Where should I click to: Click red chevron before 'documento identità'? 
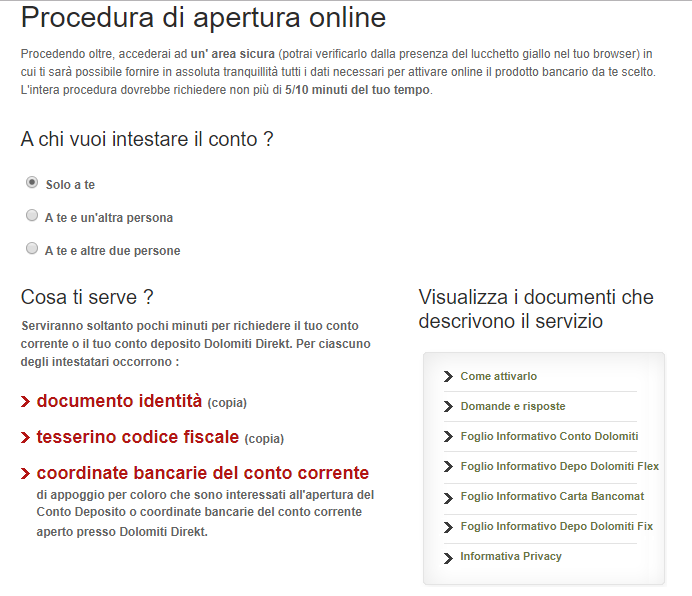pyautogui.click(x=25, y=402)
